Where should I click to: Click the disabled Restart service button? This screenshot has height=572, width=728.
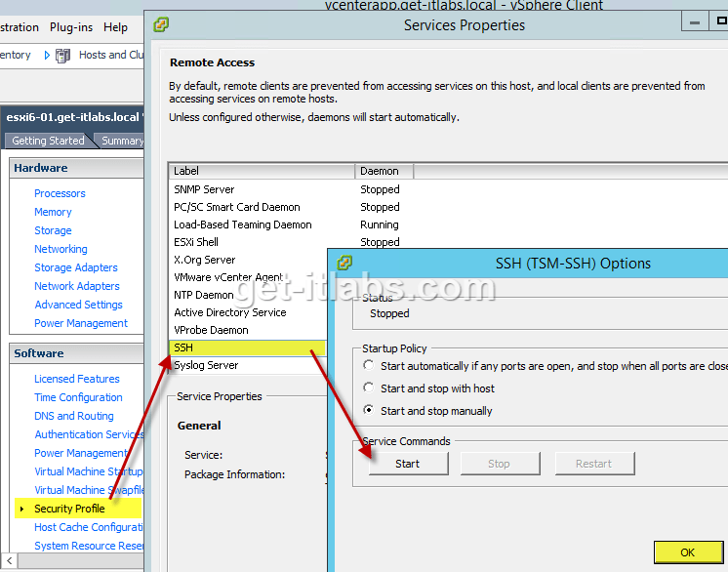tap(594, 464)
